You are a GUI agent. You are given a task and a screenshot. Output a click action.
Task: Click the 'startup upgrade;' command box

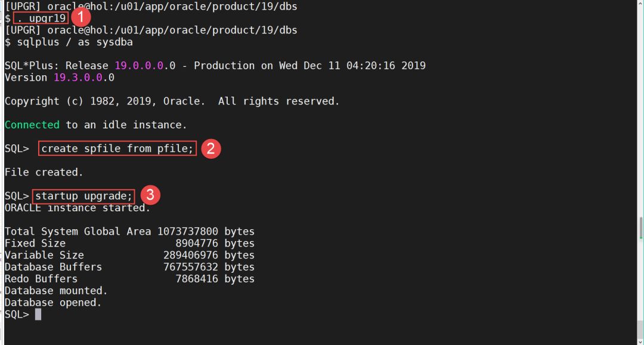coord(83,196)
